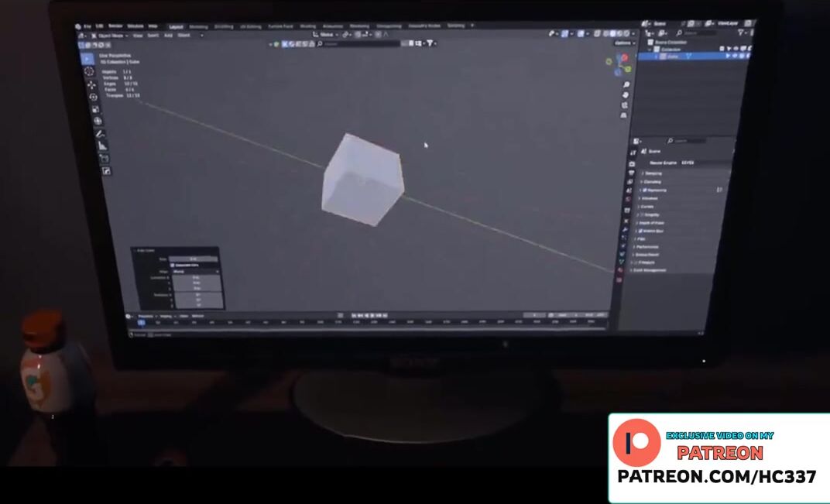Toggle the Simplify checkbox
830x504 pixels.
[x=643, y=214]
